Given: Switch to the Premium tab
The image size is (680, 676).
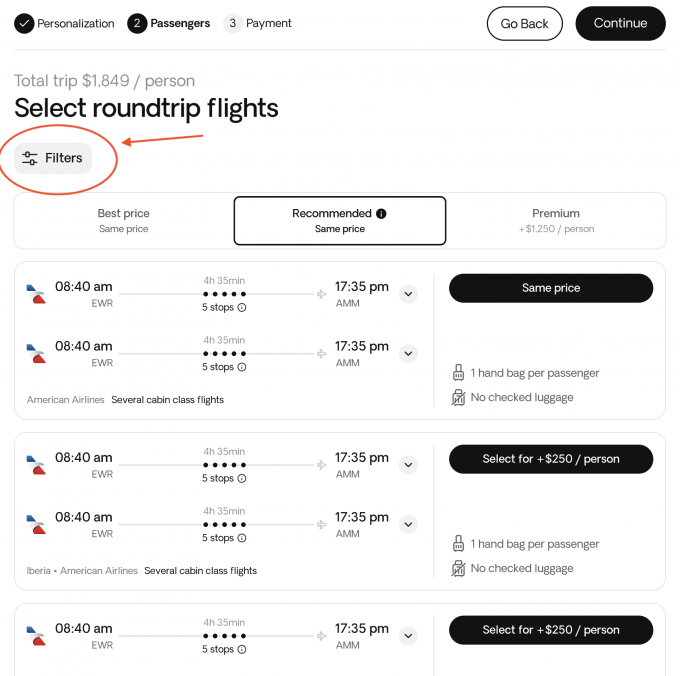Looking at the screenshot, I should click(556, 221).
